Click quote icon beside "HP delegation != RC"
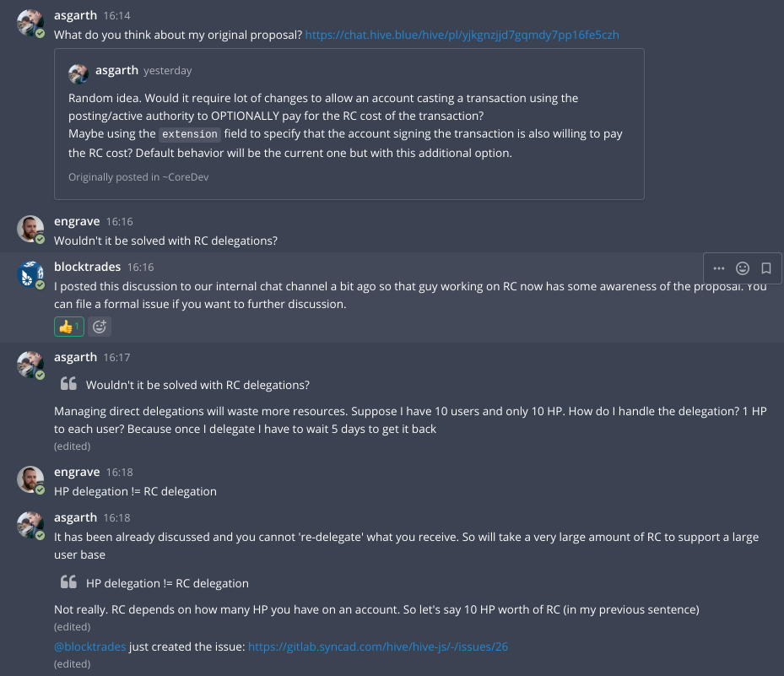Image resolution: width=784 pixels, height=676 pixels. pos(68,583)
